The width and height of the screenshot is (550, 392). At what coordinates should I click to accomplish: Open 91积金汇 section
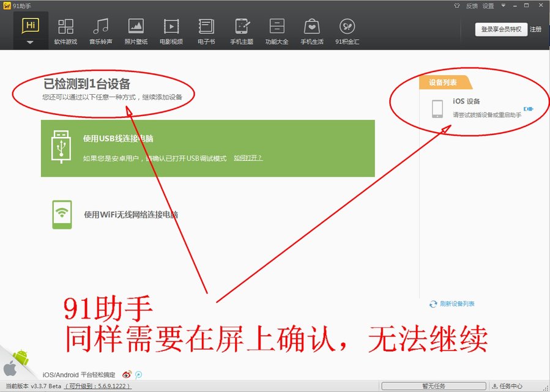click(x=347, y=32)
